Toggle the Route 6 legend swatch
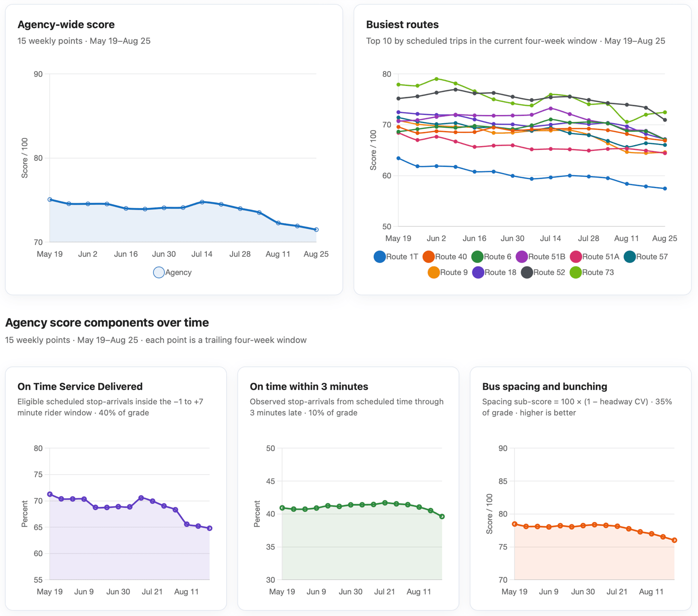Viewport: 698px width, 616px height. pyautogui.click(x=477, y=257)
